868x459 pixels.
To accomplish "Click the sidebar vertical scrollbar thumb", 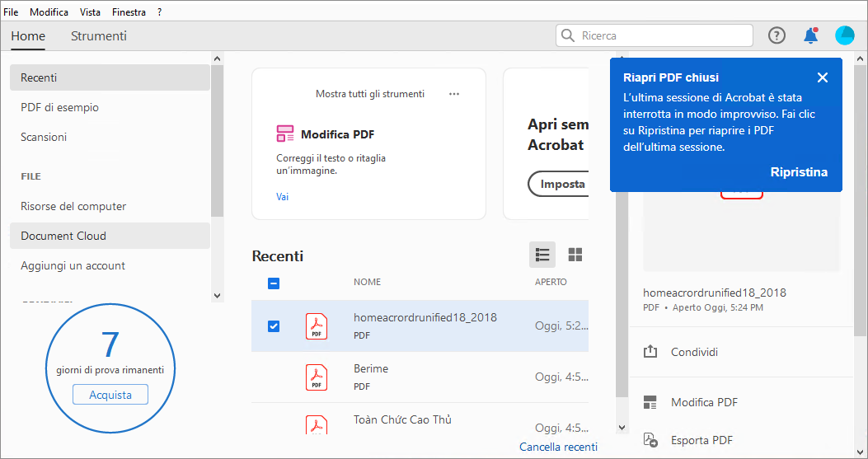I will (217, 141).
